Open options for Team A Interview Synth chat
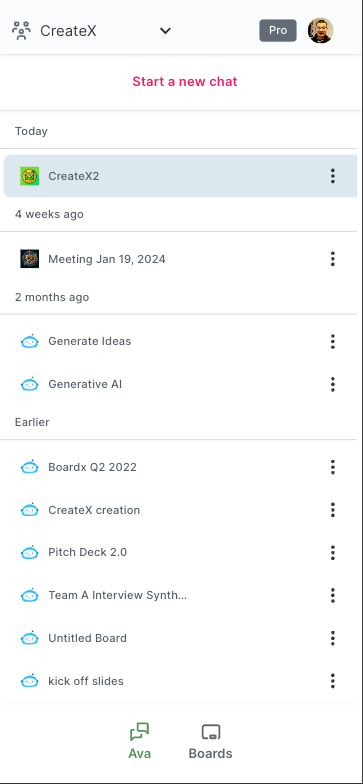This screenshot has width=363, height=784. [332, 596]
